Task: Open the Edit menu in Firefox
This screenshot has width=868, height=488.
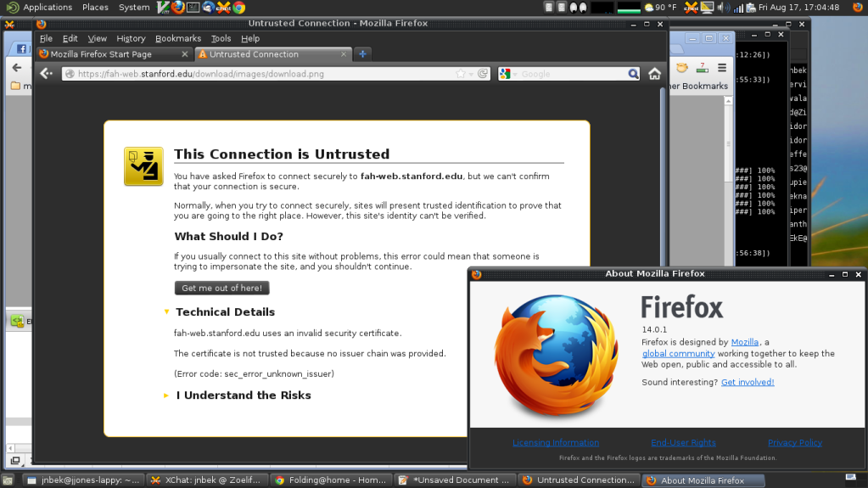Action: point(70,38)
